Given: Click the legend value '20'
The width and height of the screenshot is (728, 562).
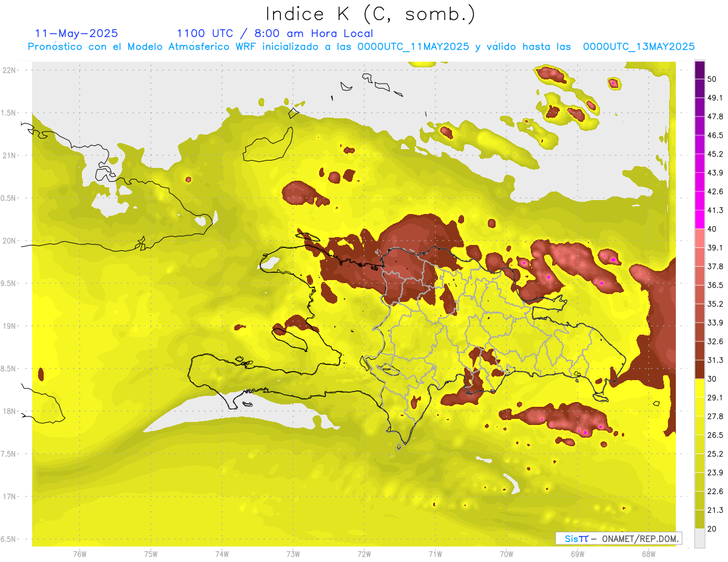Looking at the screenshot, I should [712, 529].
